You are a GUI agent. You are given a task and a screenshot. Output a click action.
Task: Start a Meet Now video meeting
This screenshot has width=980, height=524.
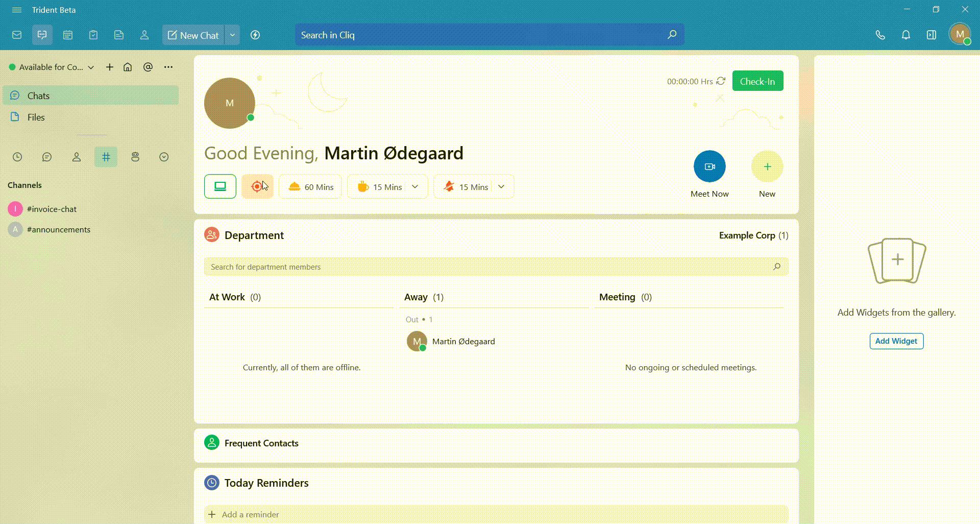(x=709, y=166)
